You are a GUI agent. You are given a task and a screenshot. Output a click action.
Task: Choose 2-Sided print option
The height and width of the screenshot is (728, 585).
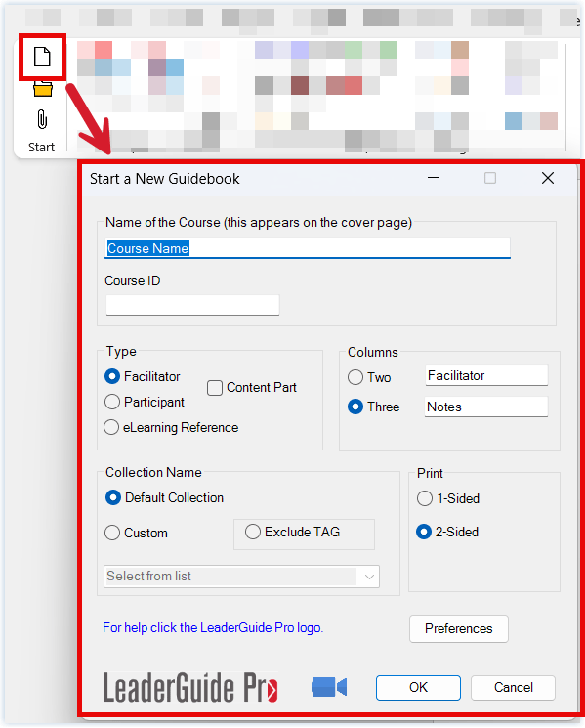(x=424, y=532)
